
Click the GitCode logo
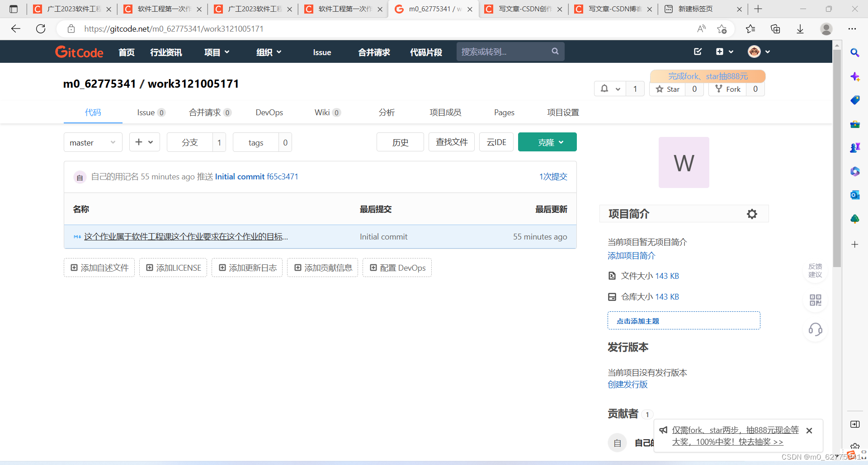pyautogui.click(x=79, y=52)
